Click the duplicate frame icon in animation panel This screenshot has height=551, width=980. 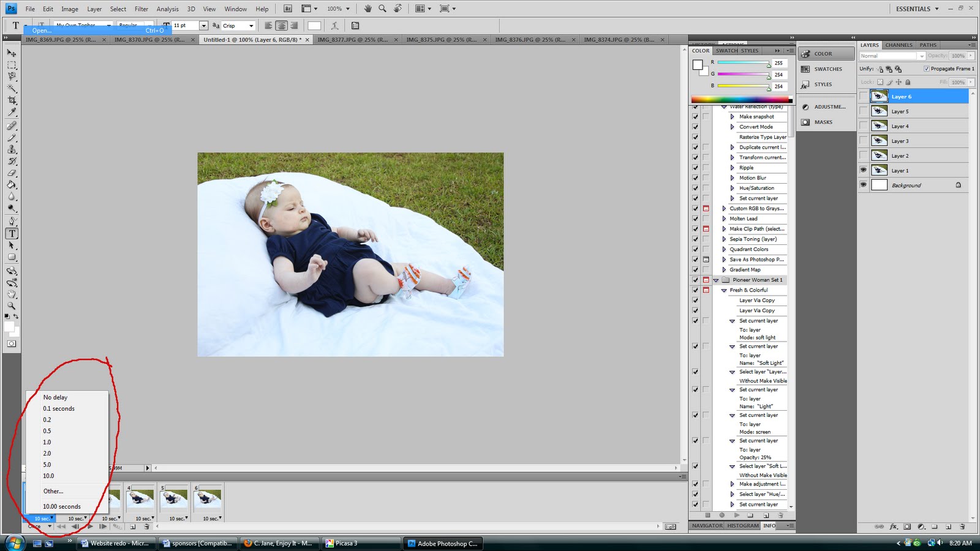click(133, 527)
